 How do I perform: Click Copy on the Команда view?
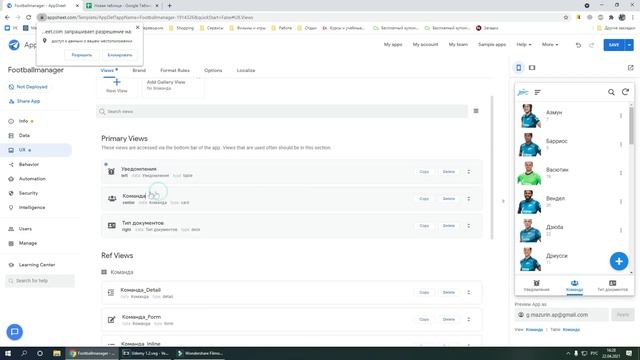click(x=424, y=199)
